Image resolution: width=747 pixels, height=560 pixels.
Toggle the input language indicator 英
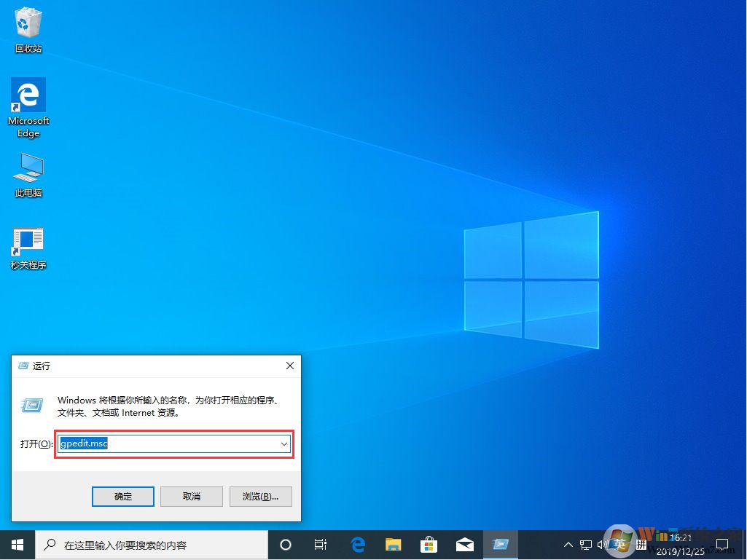point(620,544)
